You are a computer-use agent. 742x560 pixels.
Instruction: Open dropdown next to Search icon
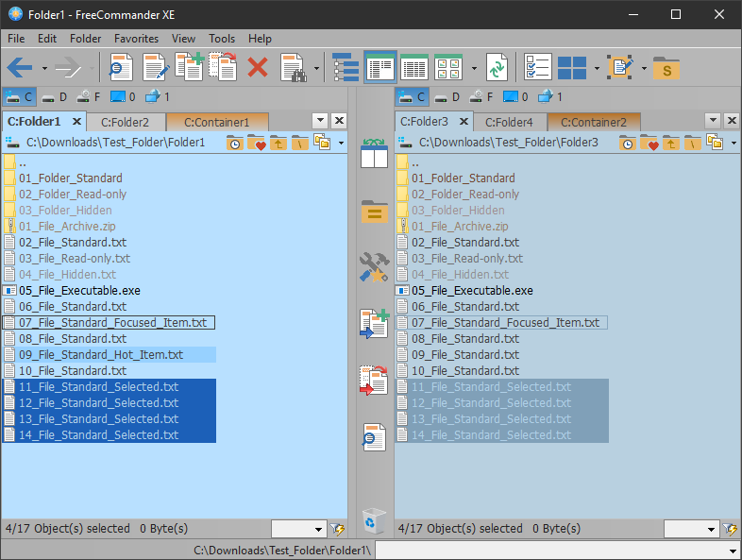coord(316,68)
